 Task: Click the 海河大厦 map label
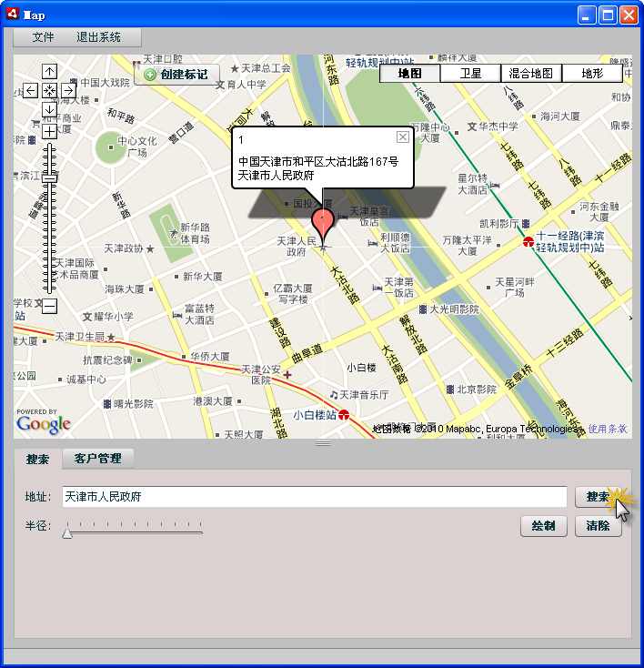[x=560, y=116]
